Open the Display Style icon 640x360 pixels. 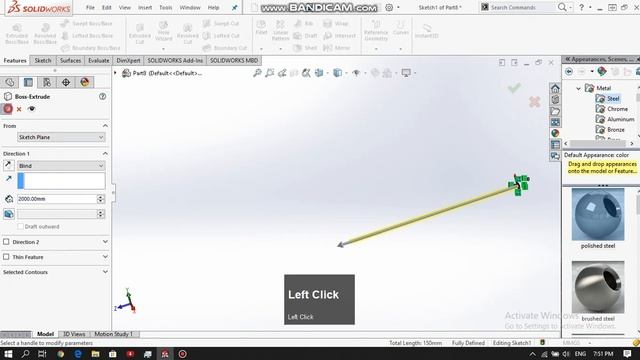click(x=338, y=73)
